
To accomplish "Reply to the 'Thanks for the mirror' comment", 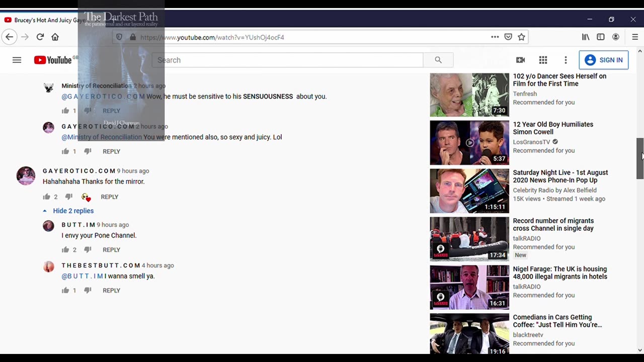I will click(x=109, y=197).
